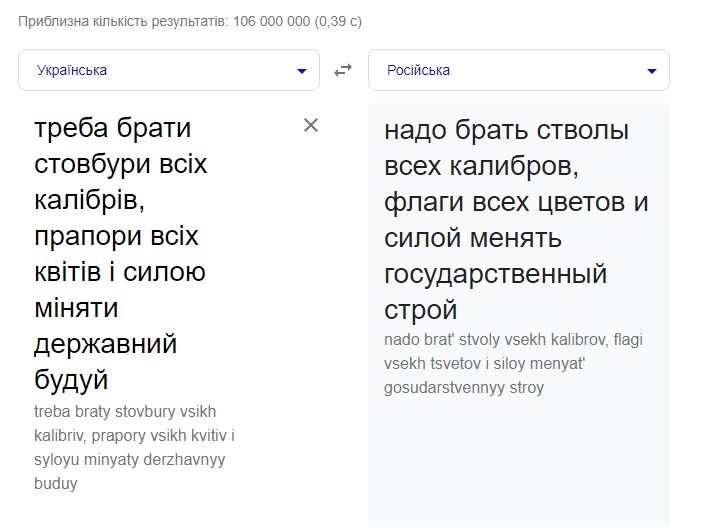Expand the Російська dropdown arrow
The width and height of the screenshot is (704, 527).
[652, 71]
